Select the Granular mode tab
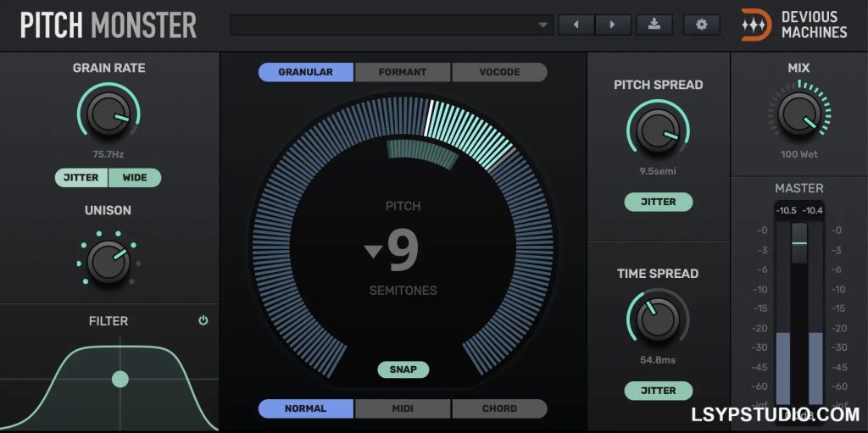868x433 pixels. click(x=305, y=72)
